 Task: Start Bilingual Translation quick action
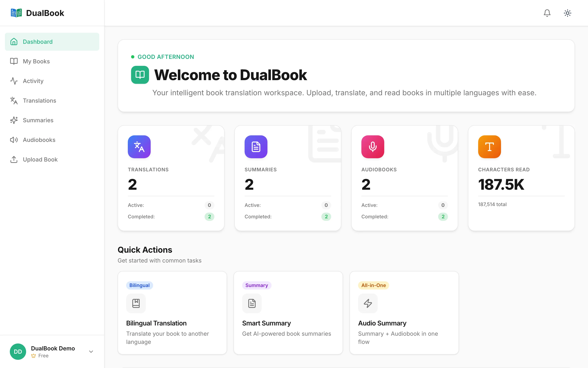coord(172,313)
